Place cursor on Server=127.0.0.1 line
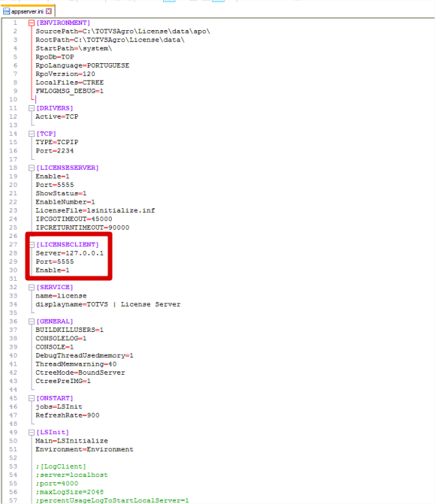 click(x=69, y=253)
